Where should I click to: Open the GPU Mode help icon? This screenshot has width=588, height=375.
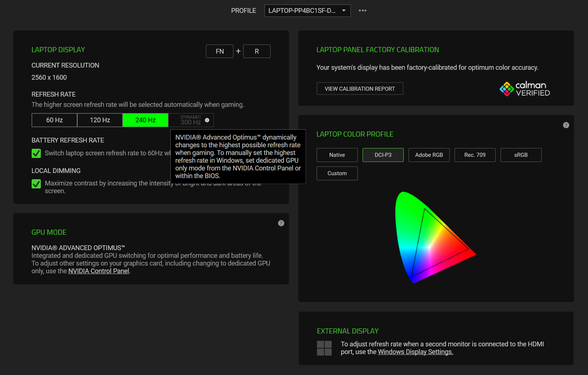(281, 223)
